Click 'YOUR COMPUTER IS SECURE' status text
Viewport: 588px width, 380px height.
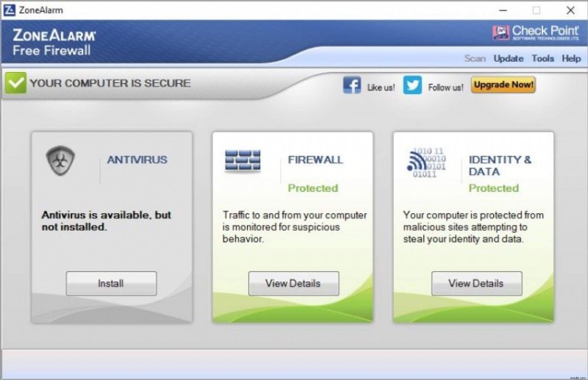tap(110, 83)
